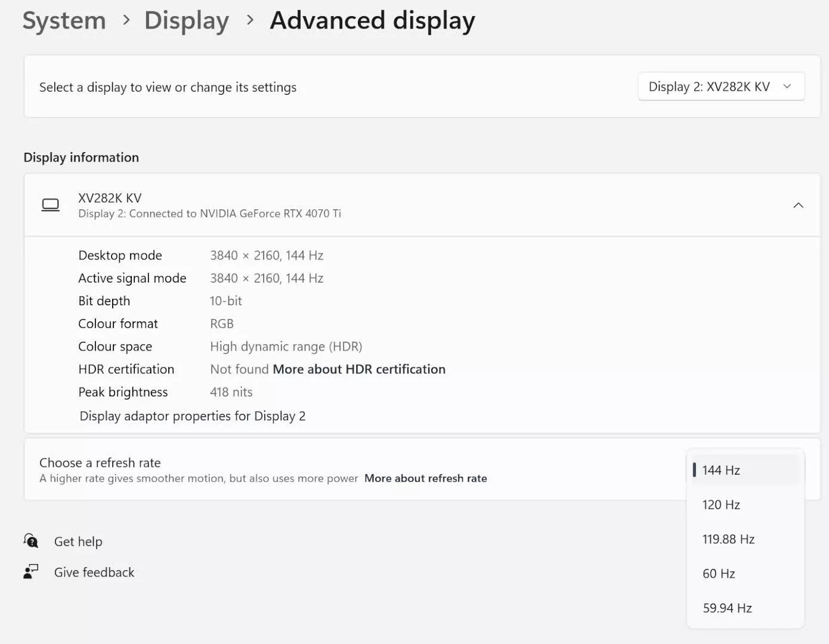Click the down chevron in the display selector

tap(787, 86)
